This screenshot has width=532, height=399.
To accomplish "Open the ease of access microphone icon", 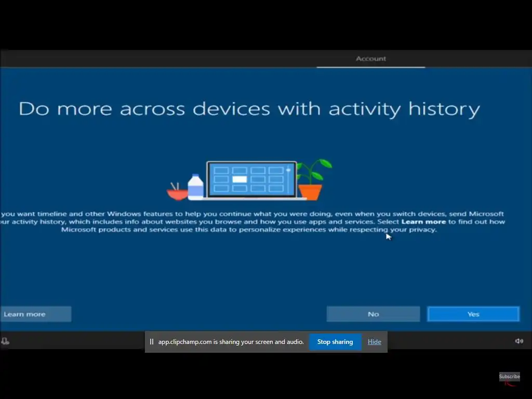I will (x=5, y=341).
